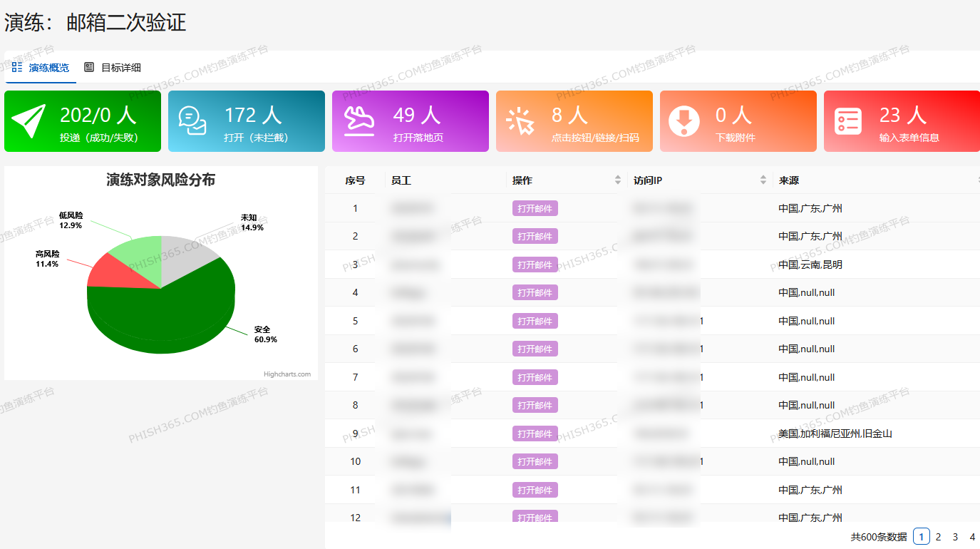The image size is (980, 549).
Task: Click the airplane landing page icon
Action: click(x=359, y=121)
